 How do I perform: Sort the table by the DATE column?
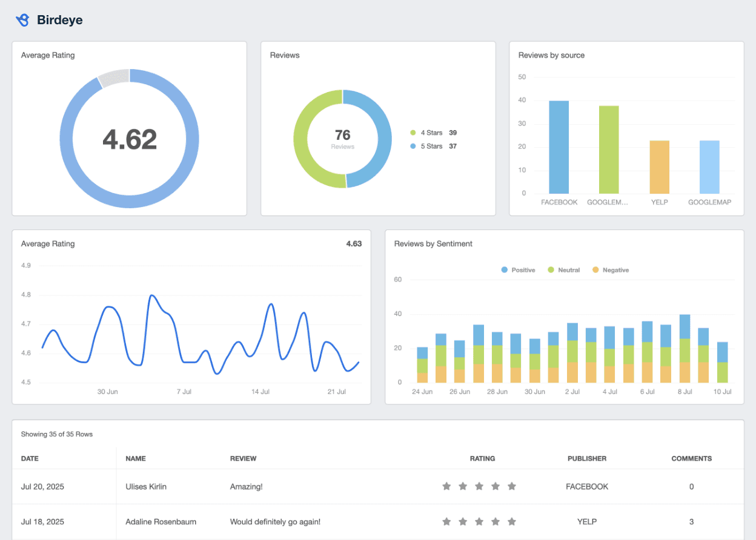tap(30, 458)
